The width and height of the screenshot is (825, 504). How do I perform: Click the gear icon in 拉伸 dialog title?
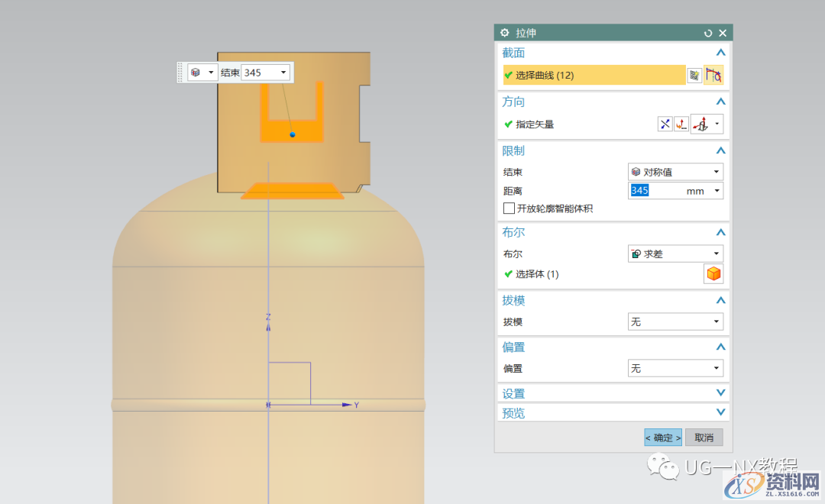pyautogui.click(x=505, y=33)
